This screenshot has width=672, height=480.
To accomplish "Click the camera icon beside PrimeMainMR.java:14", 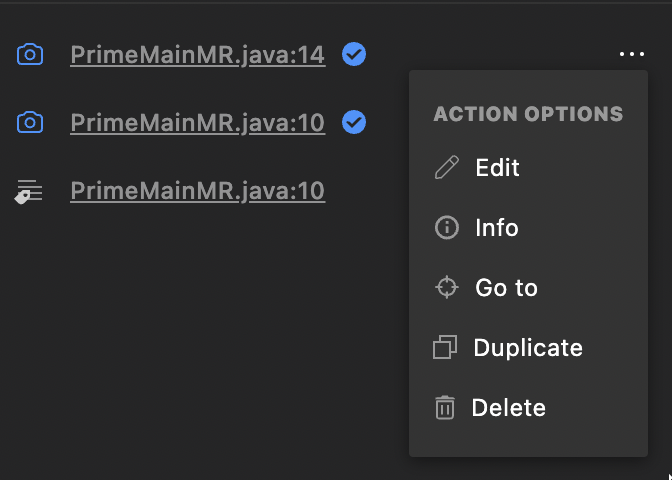I will click(x=31, y=55).
